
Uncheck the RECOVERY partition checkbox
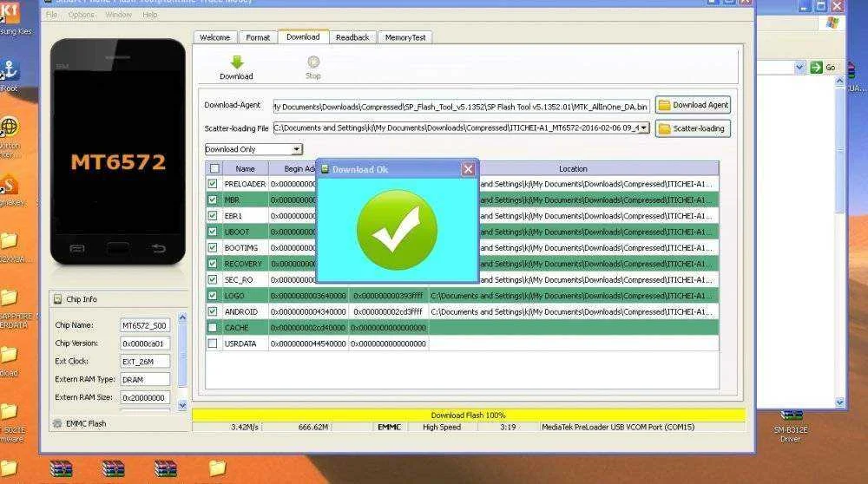[x=213, y=264]
